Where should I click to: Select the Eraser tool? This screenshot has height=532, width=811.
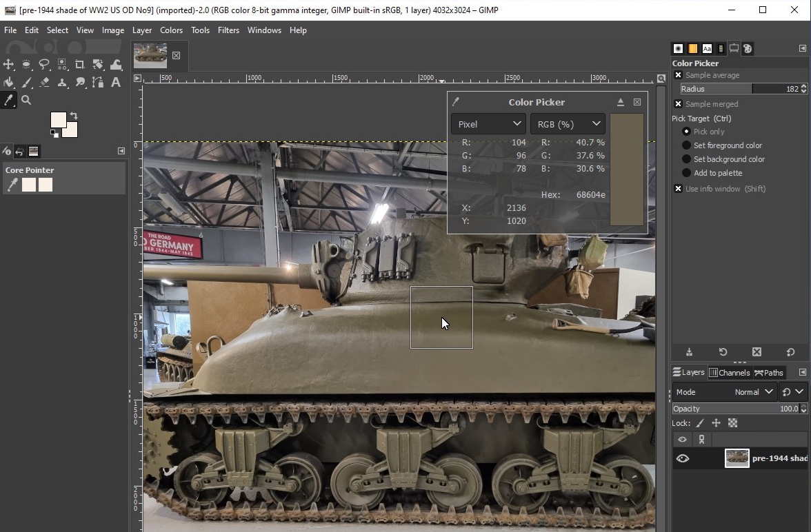(44, 82)
